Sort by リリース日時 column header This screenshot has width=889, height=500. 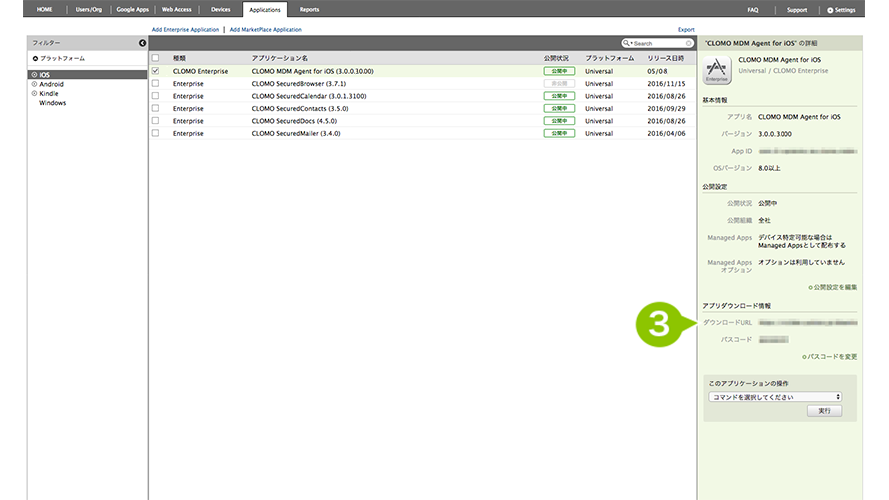point(666,58)
